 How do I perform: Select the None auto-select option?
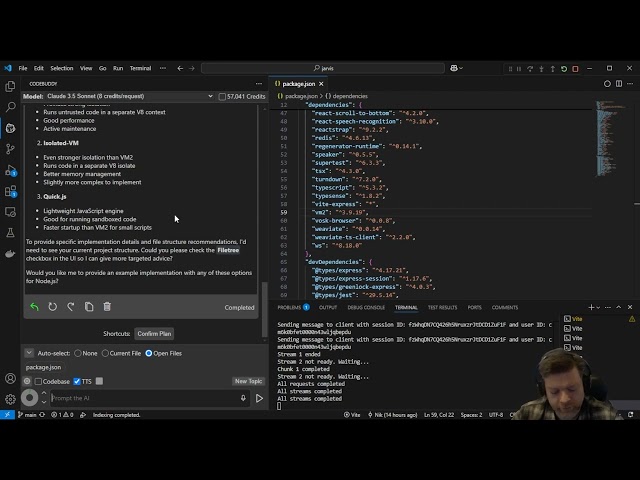(x=78, y=353)
